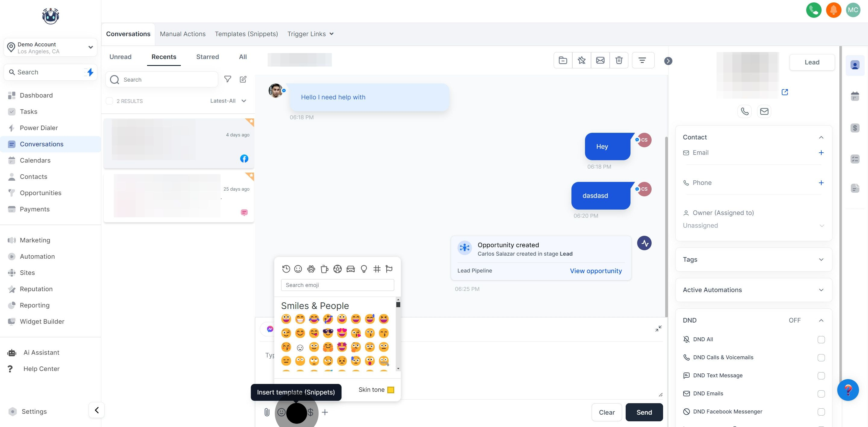Open the Templates (Snippets) tab

pos(246,34)
